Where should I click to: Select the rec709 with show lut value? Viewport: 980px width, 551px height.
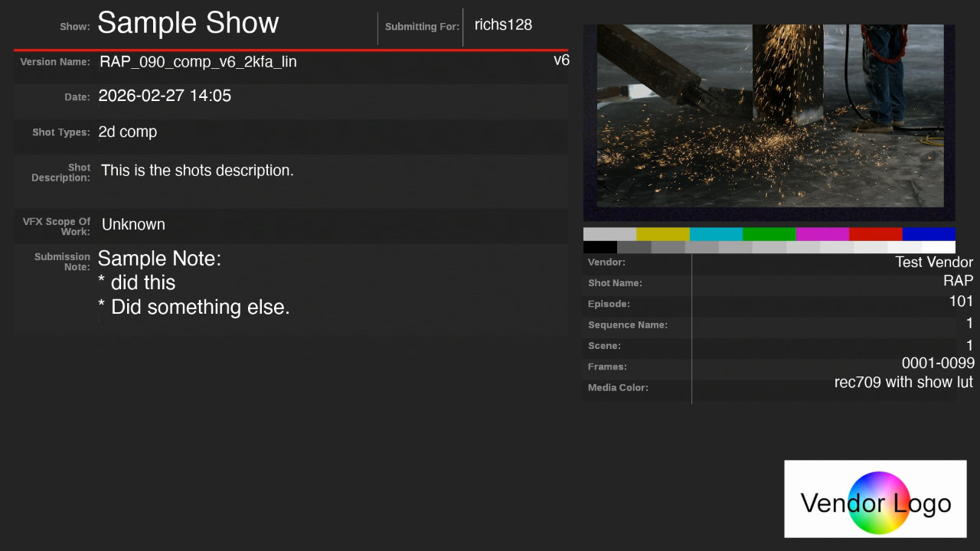[x=903, y=382]
